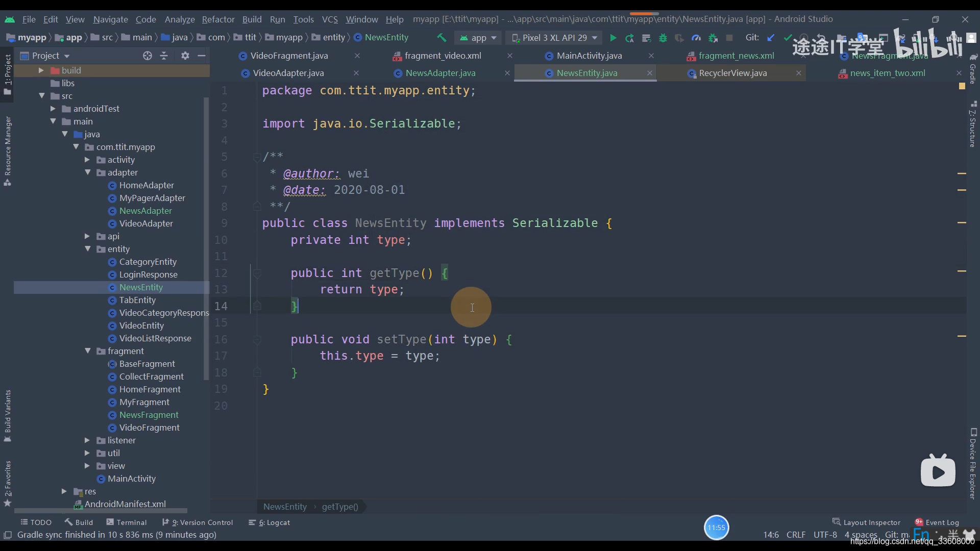Expand the activity package
Image resolution: width=980 pixels, height=551 pixels.
coord(87,160)
